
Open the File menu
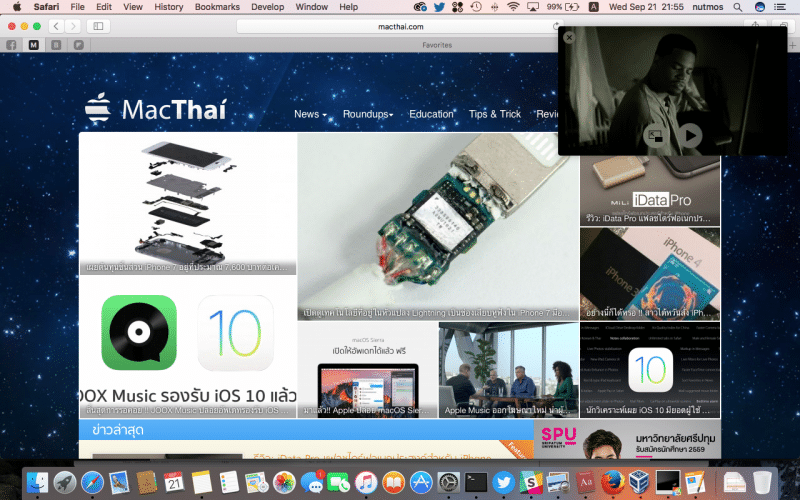(78, 7)
